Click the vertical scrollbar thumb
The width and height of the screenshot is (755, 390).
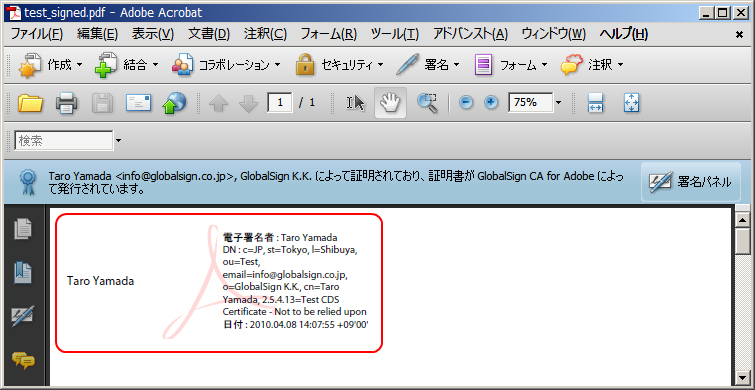point(745,242)
